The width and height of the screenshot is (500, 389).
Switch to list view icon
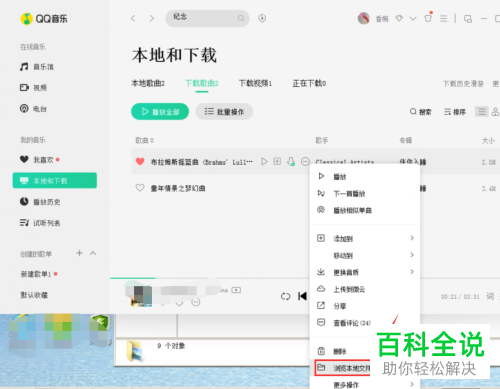(x=482, y=112)
